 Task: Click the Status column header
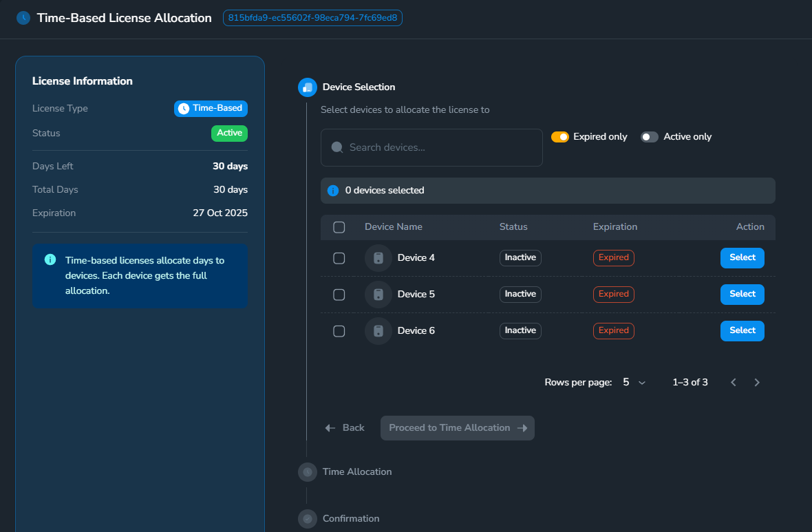(x=513, y=227)
